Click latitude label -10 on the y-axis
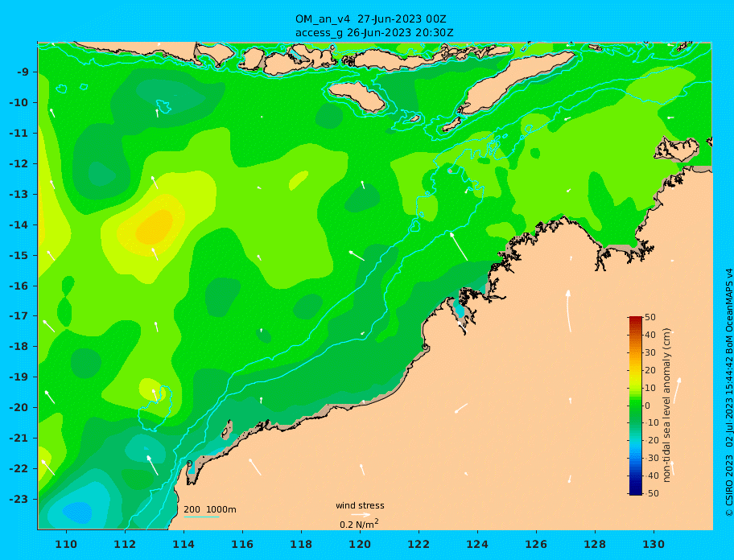This screenshot has height=560, width=734. pos(19,102)
